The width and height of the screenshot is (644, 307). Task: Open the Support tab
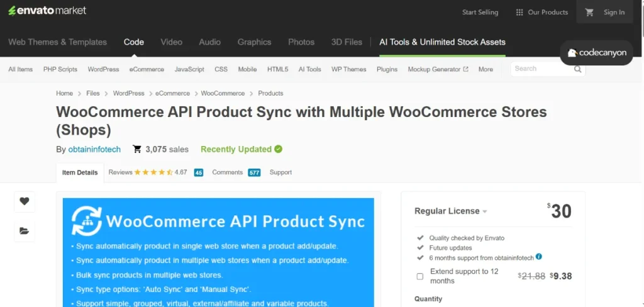tap(280, 172)
